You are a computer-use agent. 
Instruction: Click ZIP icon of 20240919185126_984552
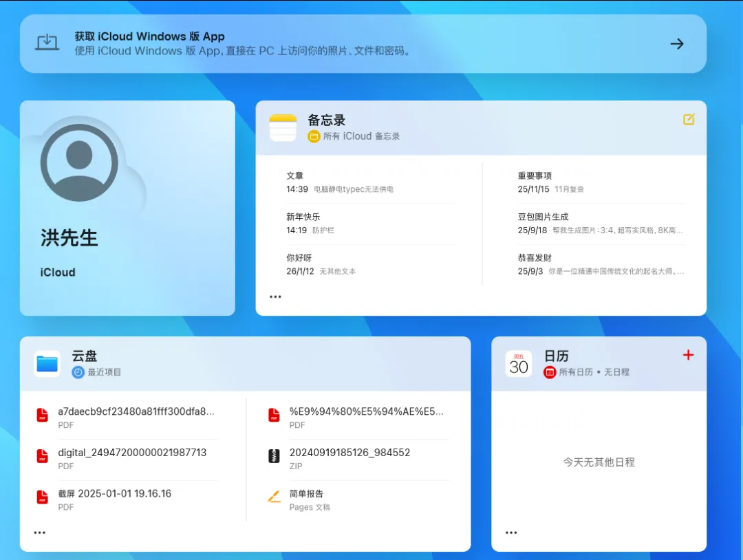[274, 456]
